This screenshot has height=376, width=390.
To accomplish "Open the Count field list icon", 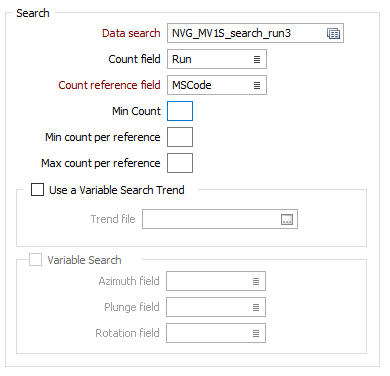I will [x=257, y=59].
